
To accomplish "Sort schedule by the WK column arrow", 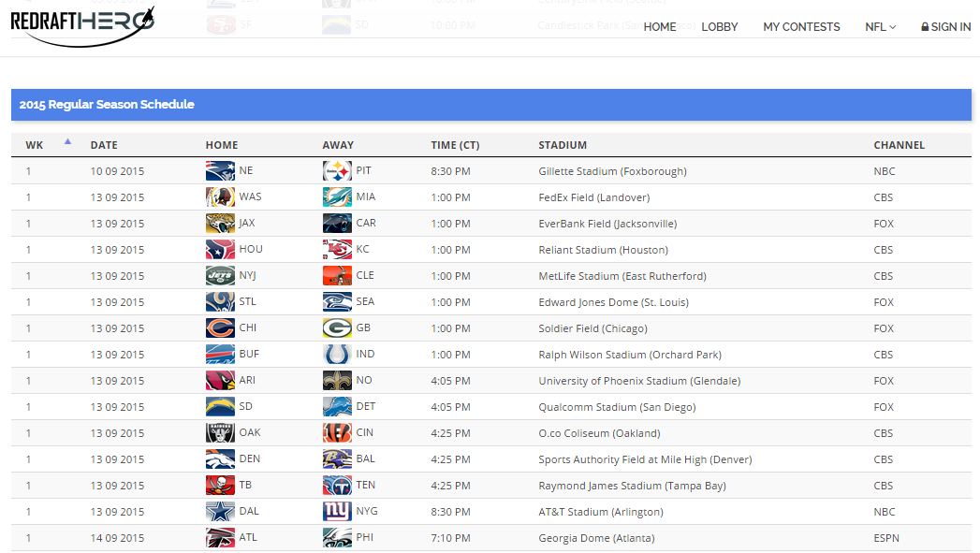I will [67, 143].
